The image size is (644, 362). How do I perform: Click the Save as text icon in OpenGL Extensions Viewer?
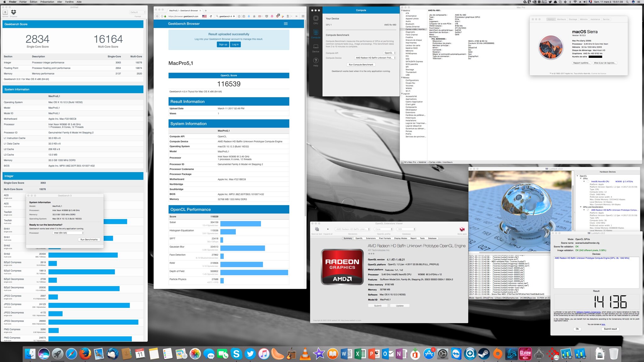pos(317,229)
